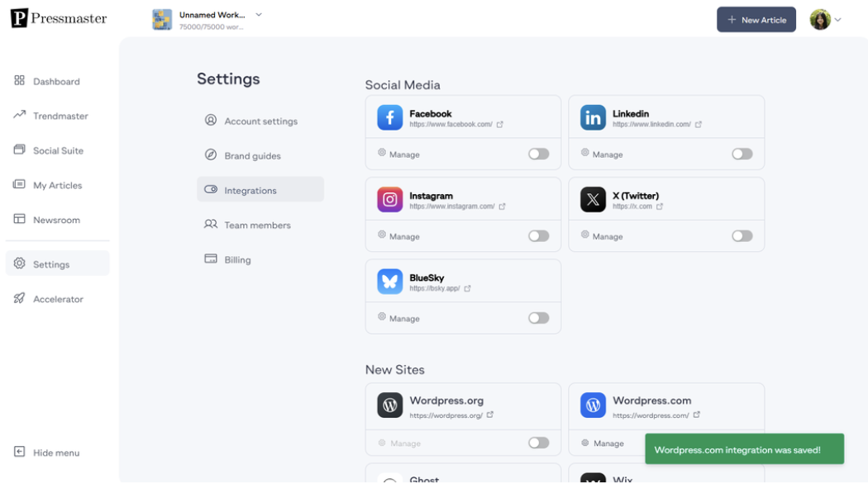Open Dashboard in the sidebar
Screen dimensions: 868x484
click(58, 81)
